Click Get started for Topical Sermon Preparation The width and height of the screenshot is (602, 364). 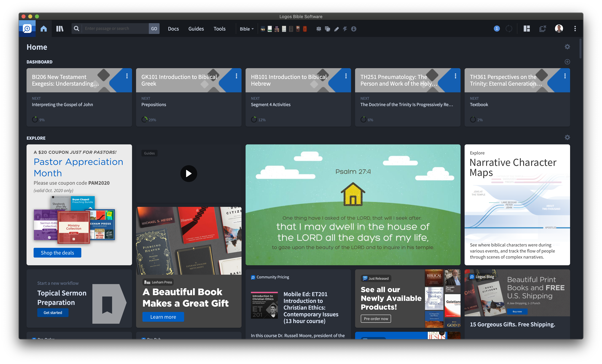click(53, 312)
